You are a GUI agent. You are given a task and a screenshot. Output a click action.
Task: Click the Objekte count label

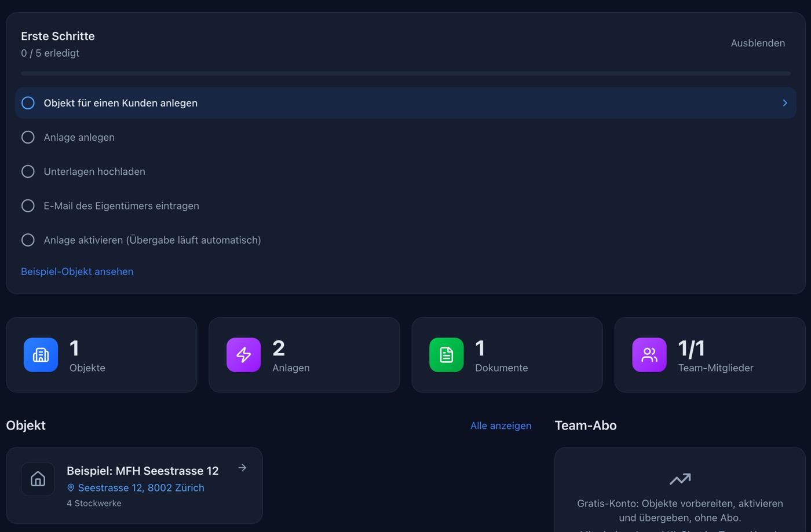click(x=87, y=368)
